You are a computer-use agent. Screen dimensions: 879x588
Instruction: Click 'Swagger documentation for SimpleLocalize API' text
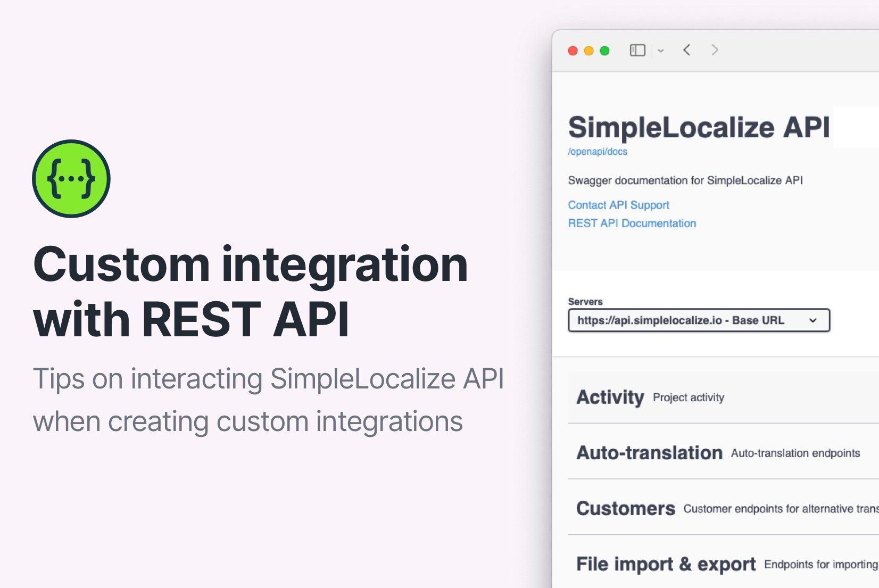[685, 180]
